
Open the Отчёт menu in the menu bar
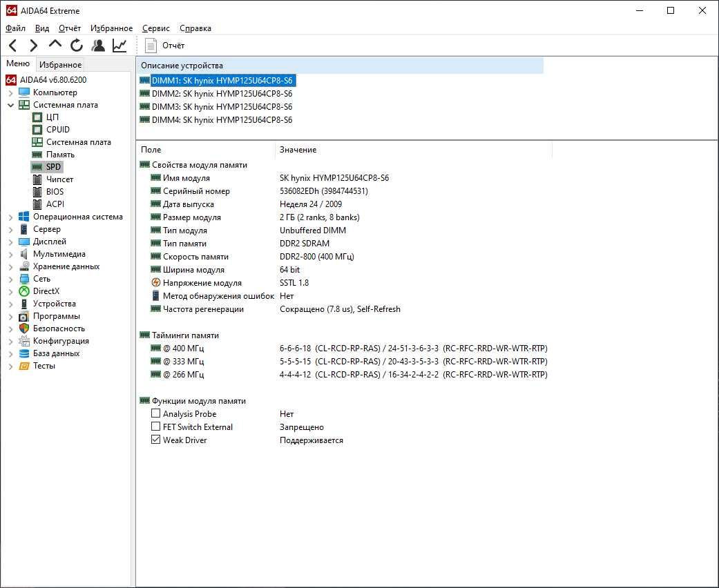pos(70,28)
